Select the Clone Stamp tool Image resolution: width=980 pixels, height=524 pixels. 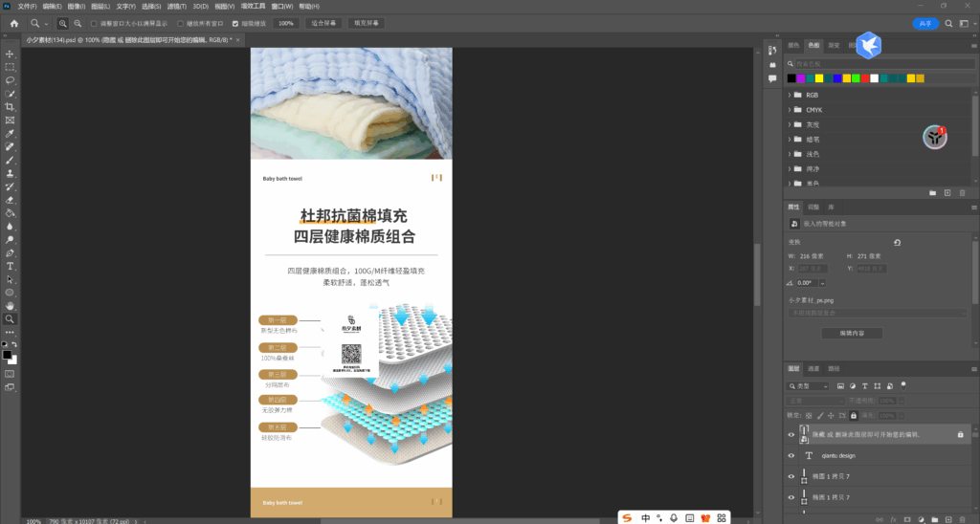[x=10, y=174]
